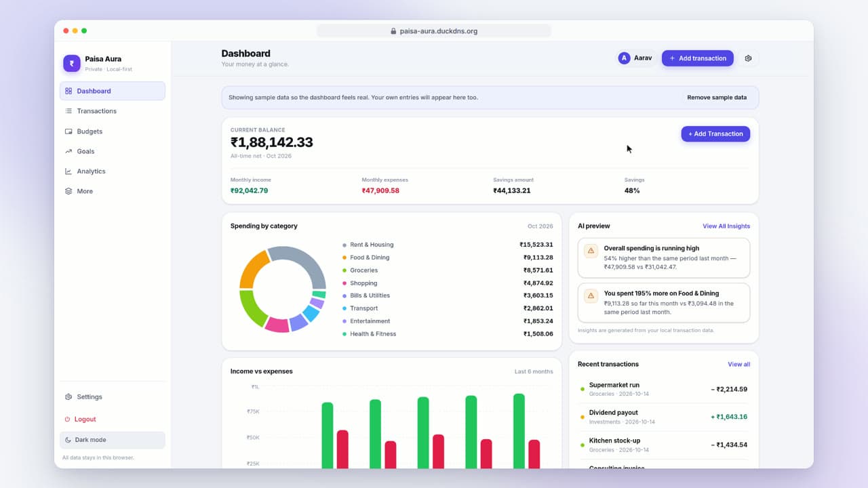Click warning icon on Overall spending insight
The height and width of the screenshot is (488, 868).
tap(591, 251)
